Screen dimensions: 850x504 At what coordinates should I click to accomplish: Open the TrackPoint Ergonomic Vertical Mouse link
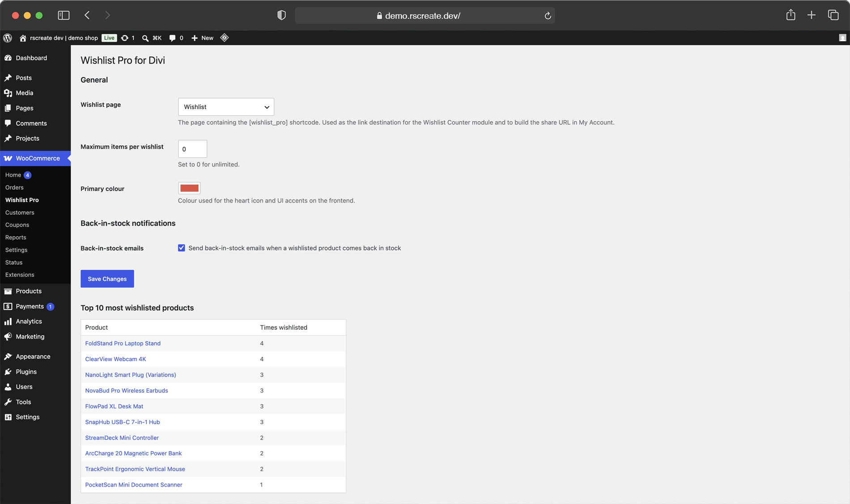(x=135, y=469)
